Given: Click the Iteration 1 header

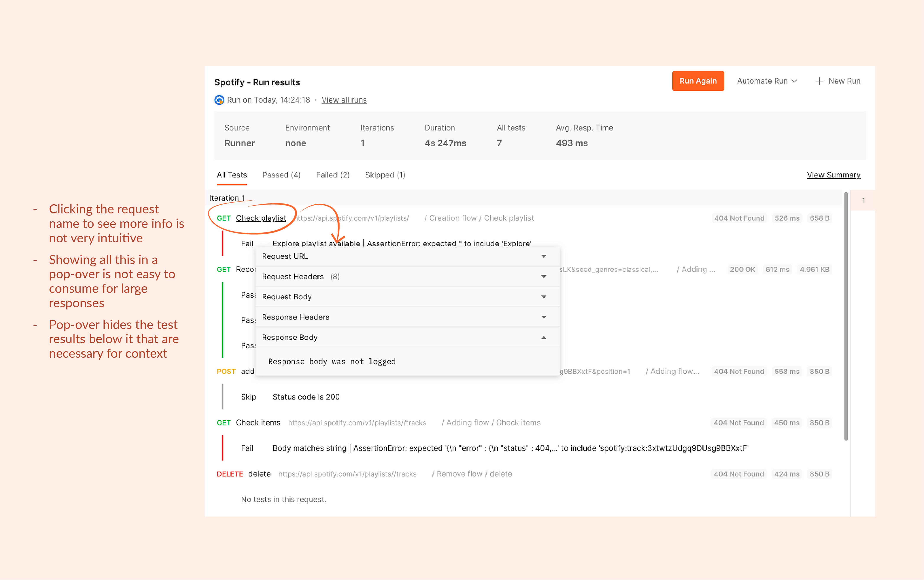Looking at the screenshot, I should pos(227,198).
